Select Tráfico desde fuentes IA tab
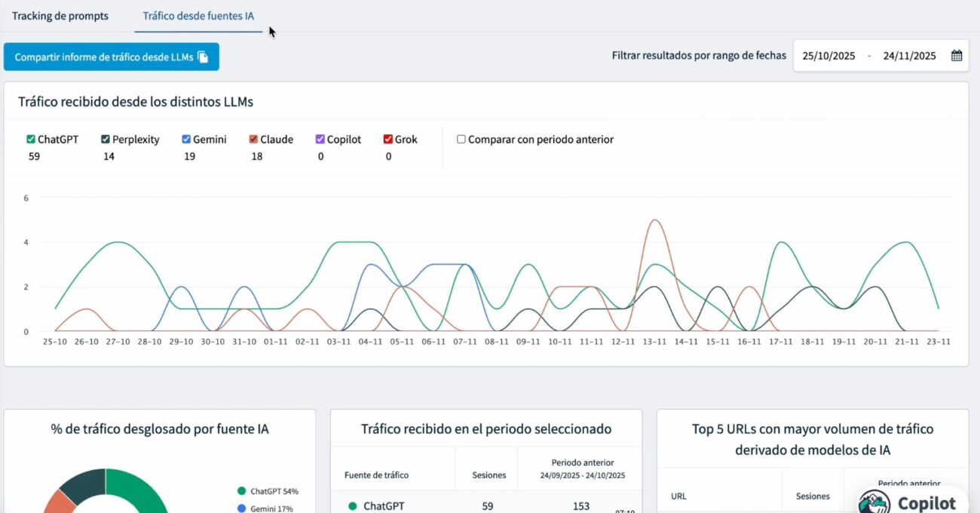 [x=198, y=16]
